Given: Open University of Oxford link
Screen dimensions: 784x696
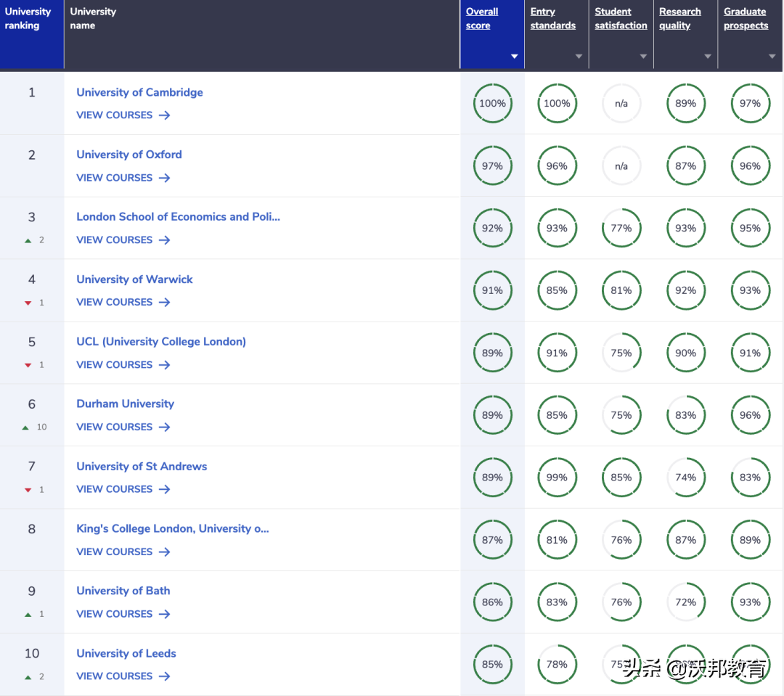Looking at the screenshot, I should click(x=129, y=155).
